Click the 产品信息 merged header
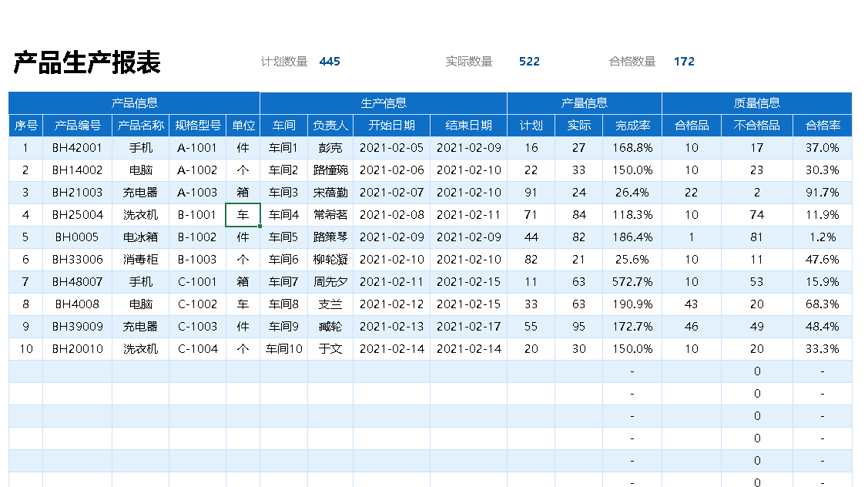Image resolution: width=868 pixels, height=487 pixels. (134, 103)
